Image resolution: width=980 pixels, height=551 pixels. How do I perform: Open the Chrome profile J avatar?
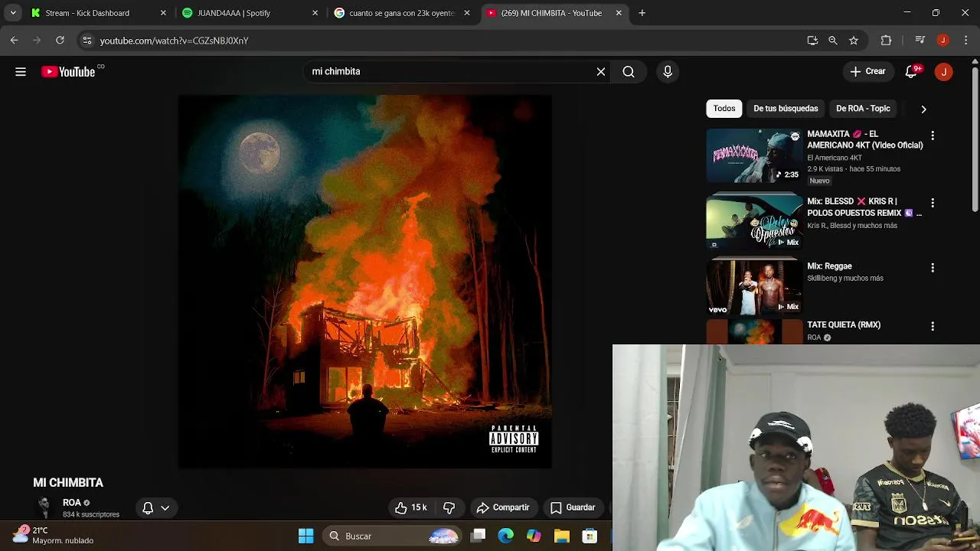point(943,41)
